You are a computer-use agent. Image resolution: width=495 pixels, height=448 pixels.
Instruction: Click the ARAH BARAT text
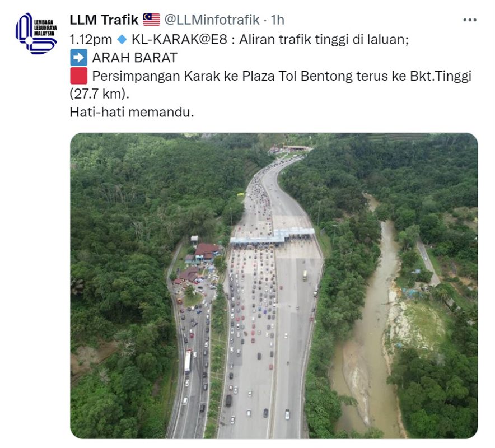pyautogui.click(x=135, y=58)
